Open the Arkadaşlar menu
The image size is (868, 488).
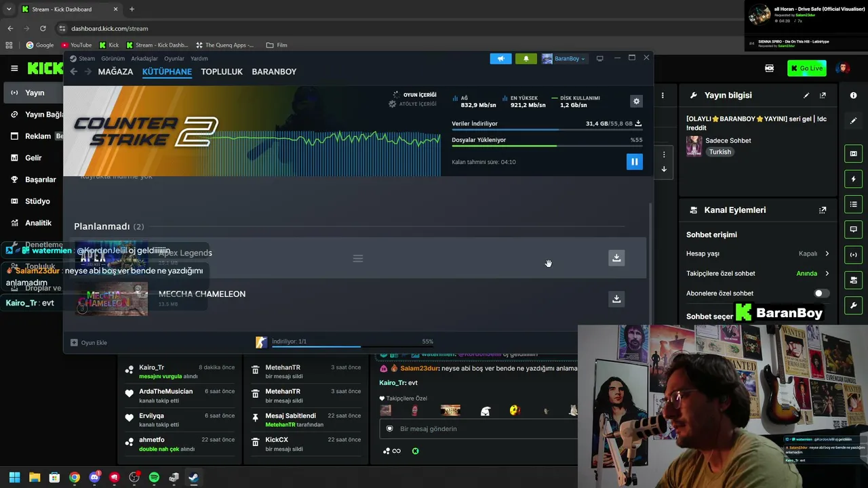tap(144, 58)
